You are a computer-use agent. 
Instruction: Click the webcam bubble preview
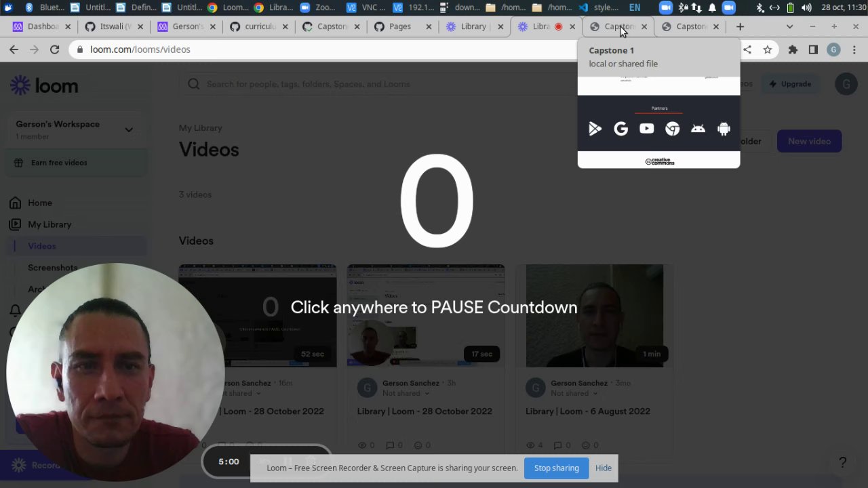[115, 371]
